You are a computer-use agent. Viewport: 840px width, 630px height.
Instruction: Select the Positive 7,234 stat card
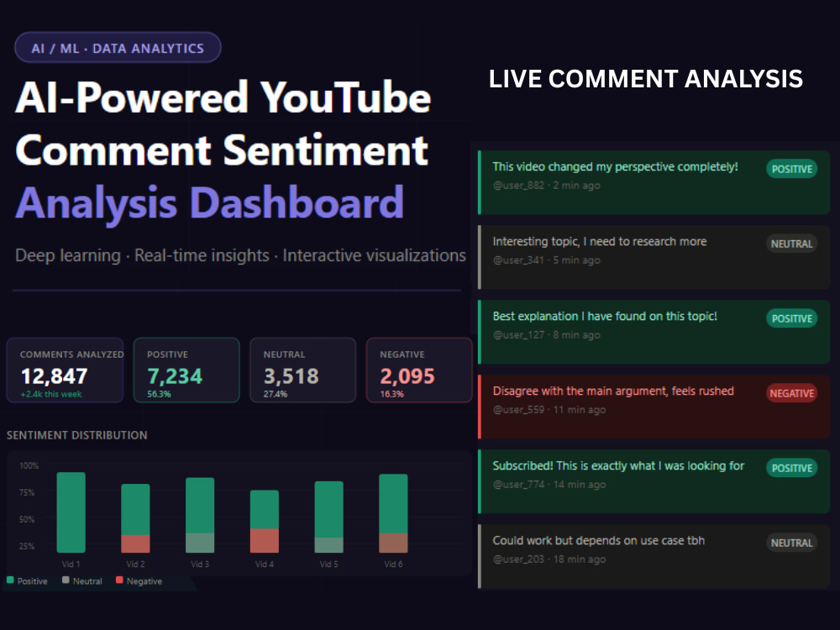(186, 370)
